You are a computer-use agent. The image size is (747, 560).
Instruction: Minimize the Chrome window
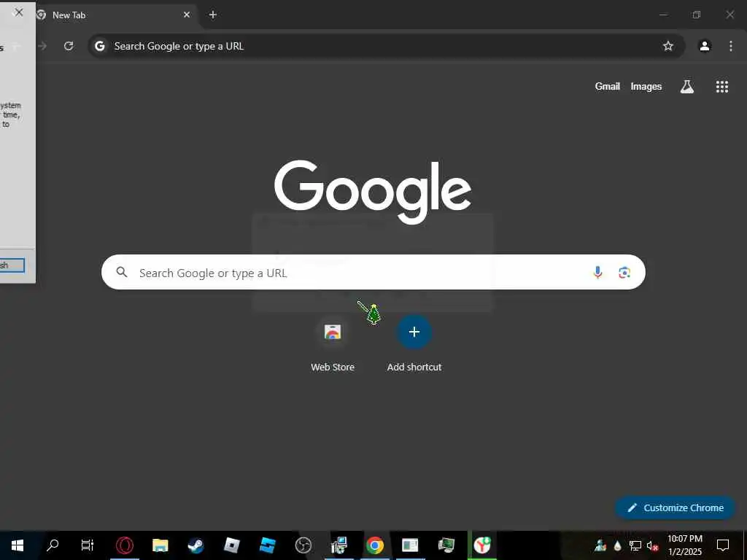coord(663,15)
